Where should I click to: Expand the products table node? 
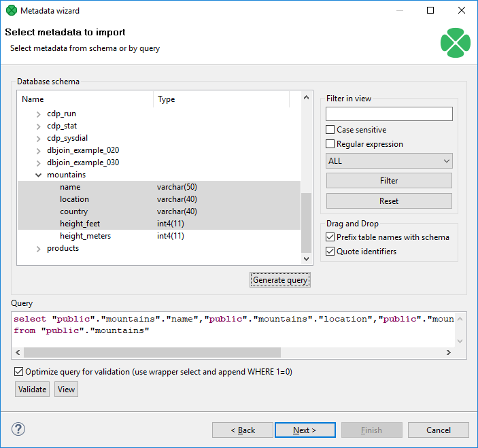[x=39, y=249]
